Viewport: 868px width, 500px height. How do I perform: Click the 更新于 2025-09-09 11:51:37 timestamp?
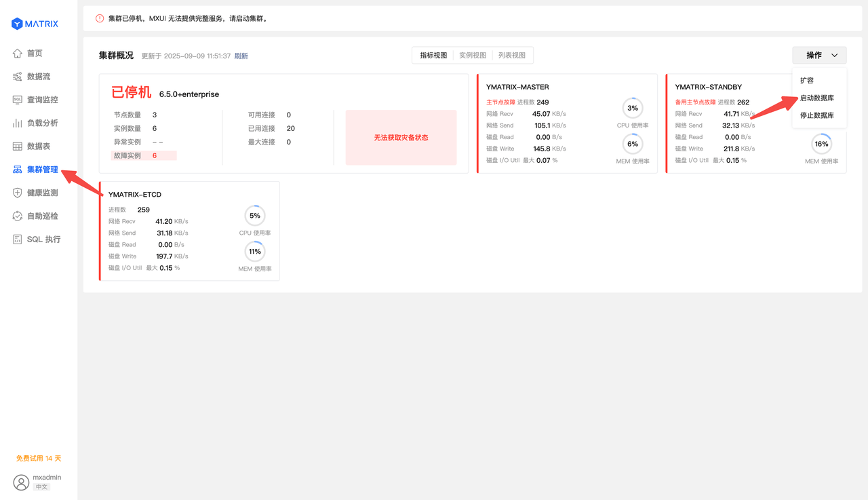click(x=186, y=56)
